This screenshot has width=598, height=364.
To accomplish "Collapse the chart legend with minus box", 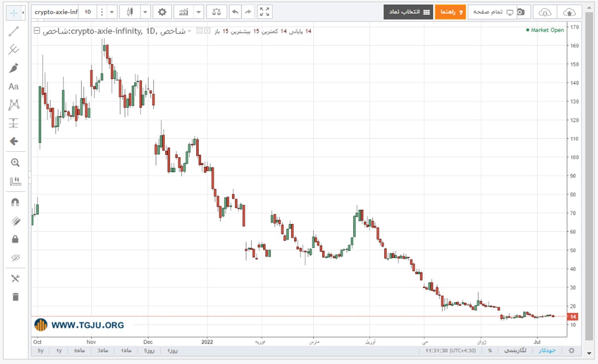I will point(37,31).
